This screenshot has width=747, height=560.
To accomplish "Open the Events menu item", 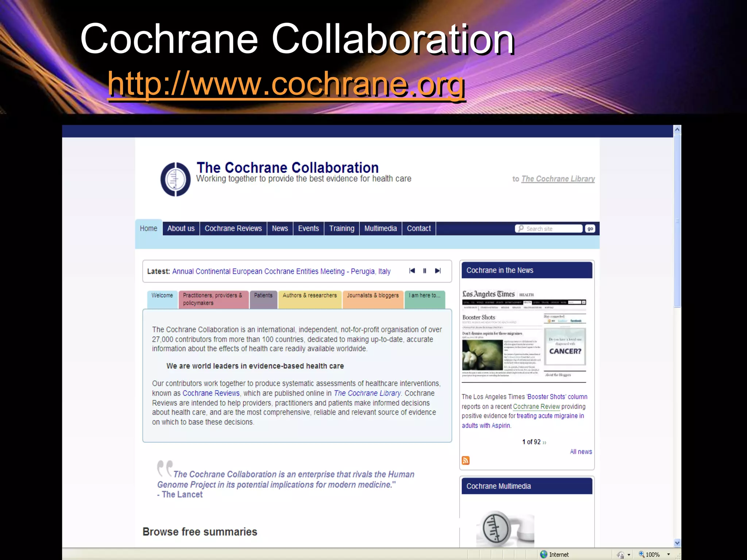I will click(x=308, y=229).
